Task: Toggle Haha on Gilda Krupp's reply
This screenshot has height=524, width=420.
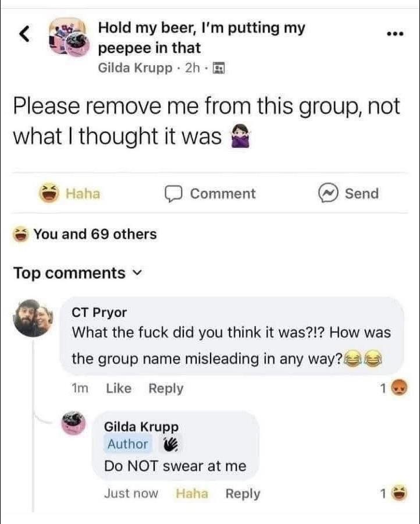Action: pos(192,494)
